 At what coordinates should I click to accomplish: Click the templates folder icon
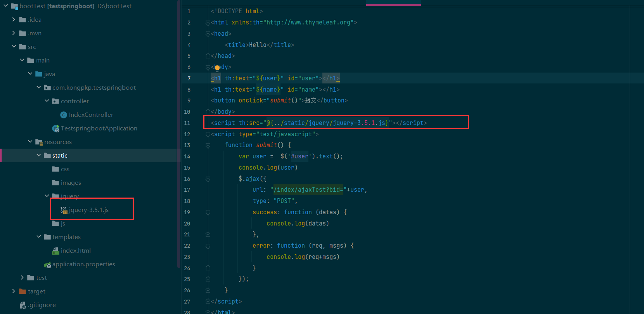tap(47, 237)
